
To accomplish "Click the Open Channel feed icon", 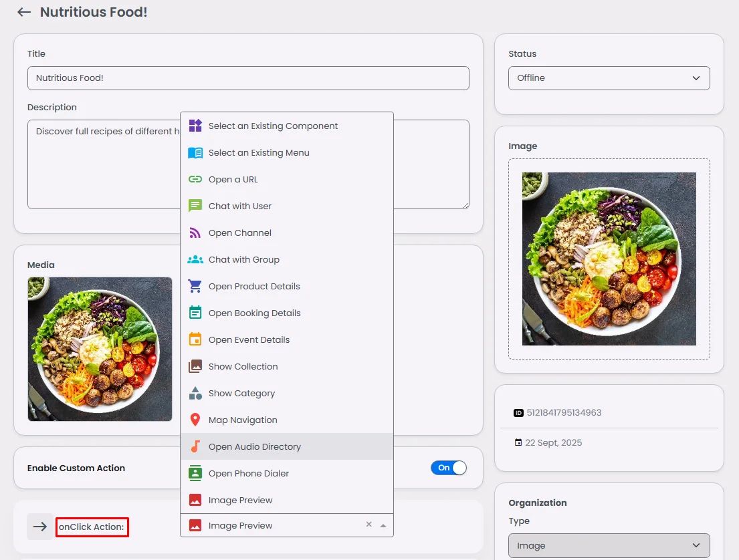I will (x=195, y=233).
